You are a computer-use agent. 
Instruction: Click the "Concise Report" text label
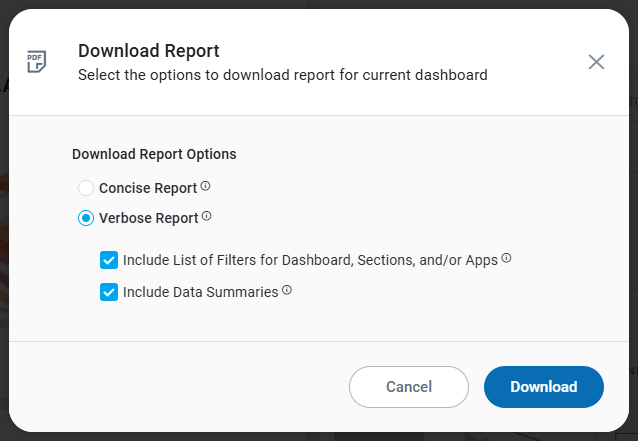tap(148, 188)
